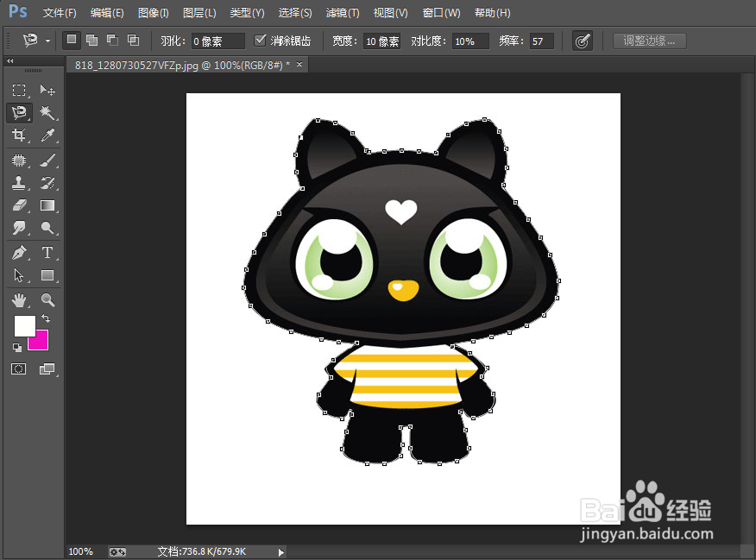Toggle Quick Mask mode
This screenshot has height=560, width=756.
tap(19, 369)
